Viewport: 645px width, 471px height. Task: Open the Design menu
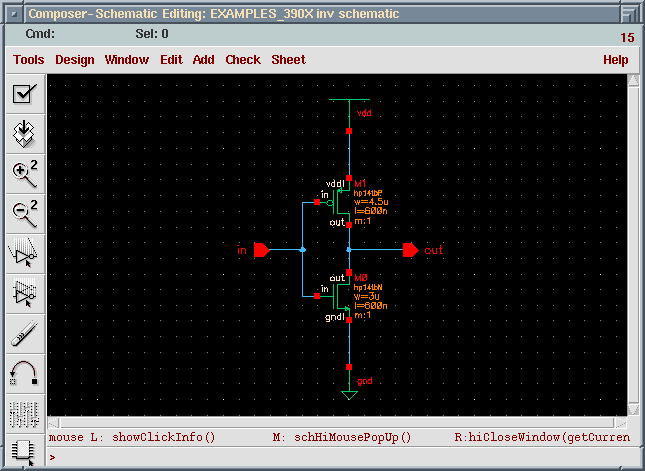(74, 60)
